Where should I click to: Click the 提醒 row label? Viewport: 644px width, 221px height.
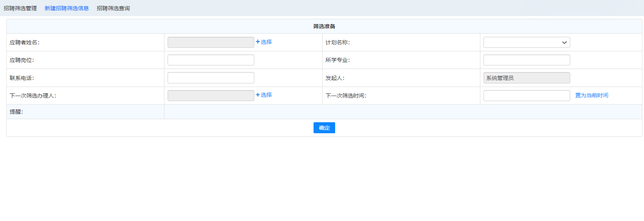click(16, 112)
